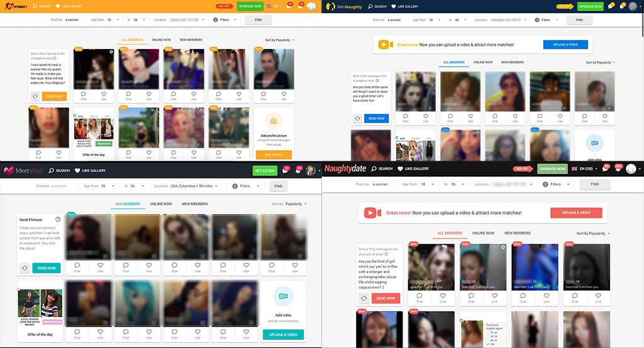Switch to New Members tab on IAmNaughty
This screenshot has width=644, height=348.
coord(512,62)
